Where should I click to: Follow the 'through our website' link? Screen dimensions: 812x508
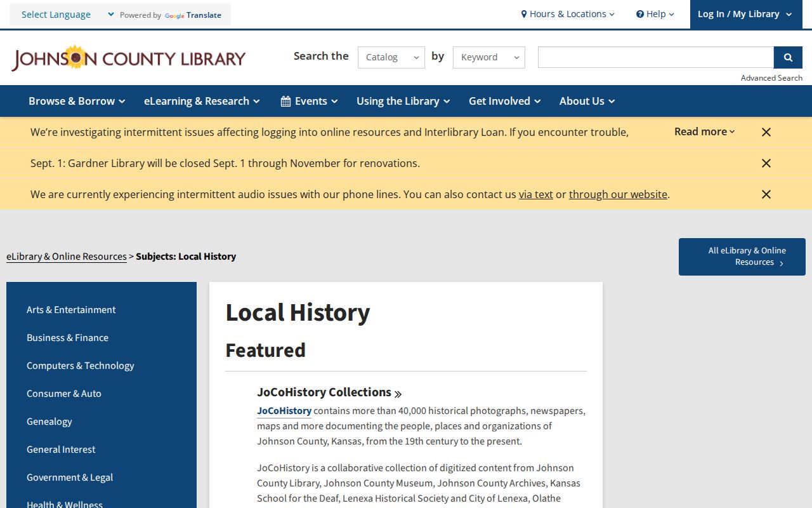618,194
